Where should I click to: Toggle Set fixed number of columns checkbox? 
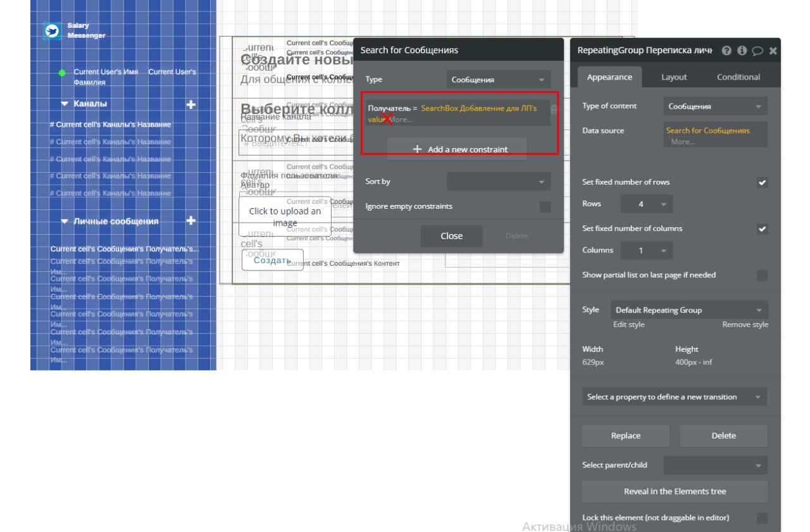pos(763,229)
